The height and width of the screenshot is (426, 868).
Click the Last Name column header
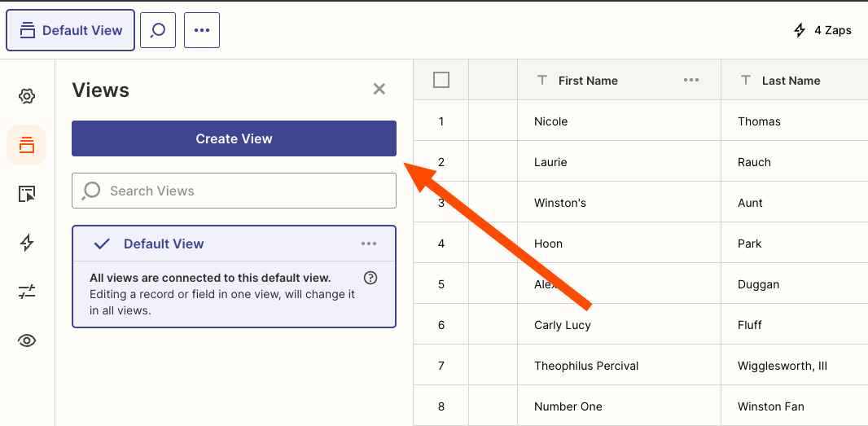795,81
